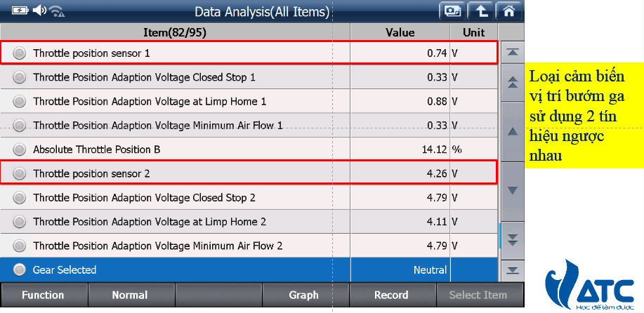The image size is (644, 313).
Task: Click the speaker volume icon
Action: tap(39, 11)
